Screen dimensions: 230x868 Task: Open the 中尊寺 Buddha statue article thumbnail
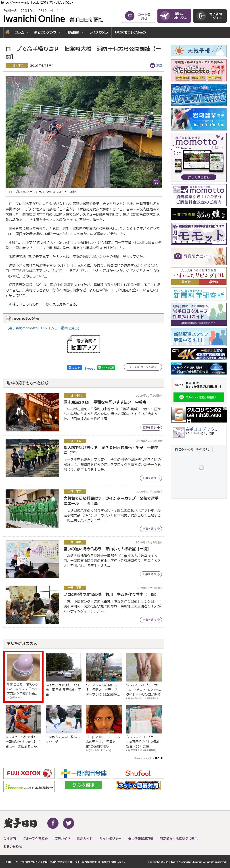click(x=32, y=412)
